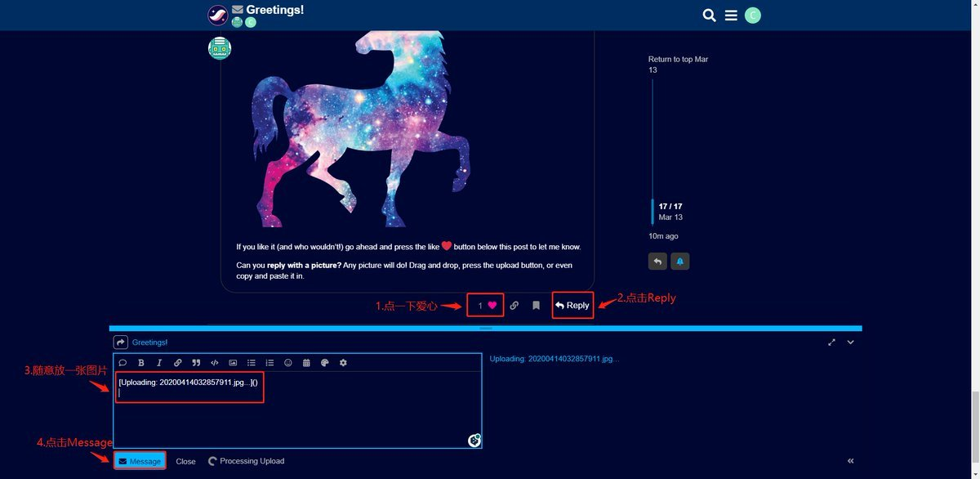This screenshot has height=479, width=980.
Task: Open the reply-type arrow button in the composer
Action: (121, 342)
